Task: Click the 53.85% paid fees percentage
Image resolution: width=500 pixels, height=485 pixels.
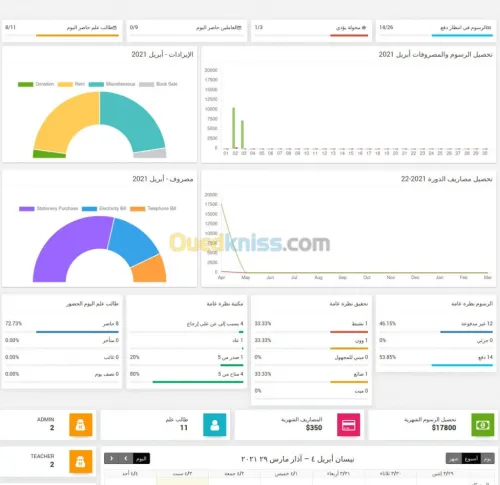Action: (x=388, y=357)
